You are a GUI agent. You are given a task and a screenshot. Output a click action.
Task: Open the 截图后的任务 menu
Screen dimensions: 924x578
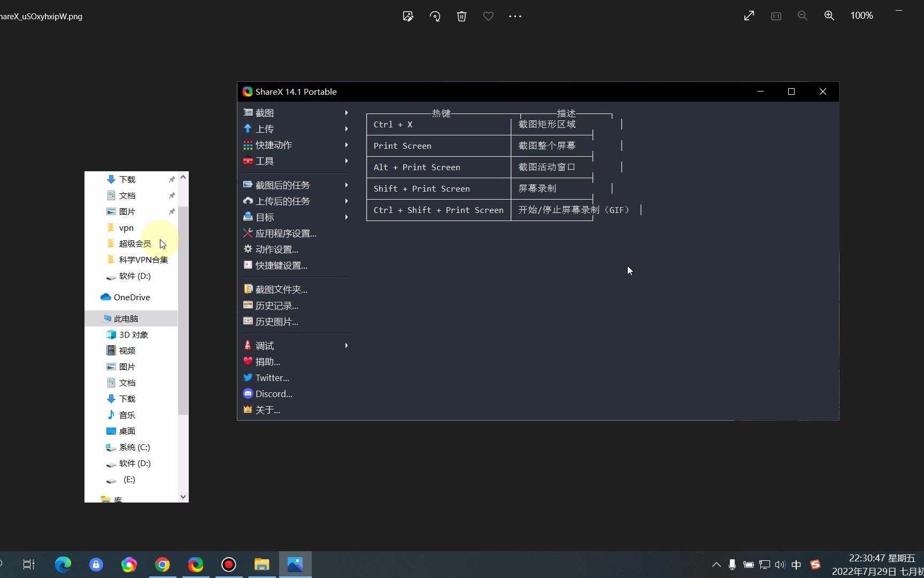pos(296,185)
